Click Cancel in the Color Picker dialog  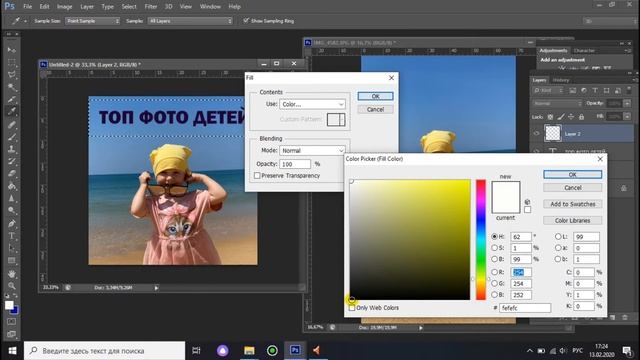click(572, 188)
